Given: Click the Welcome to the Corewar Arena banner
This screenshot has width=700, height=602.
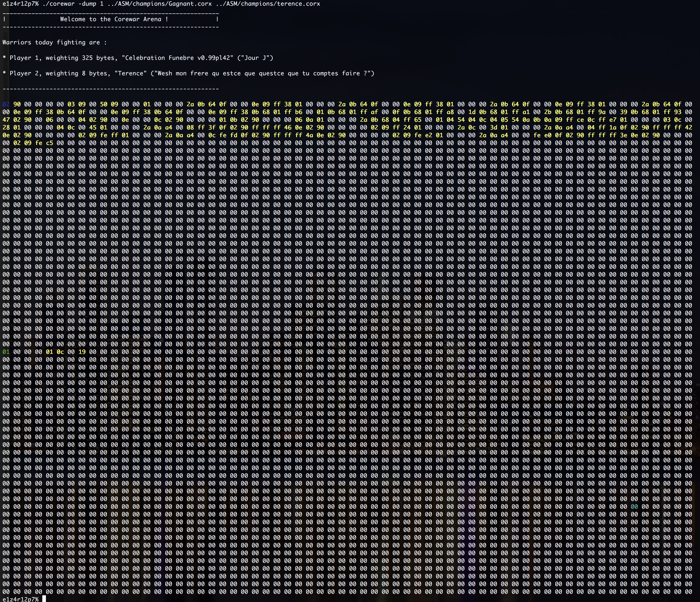Looking at the screenshot, I should click(x=114, y=19).
